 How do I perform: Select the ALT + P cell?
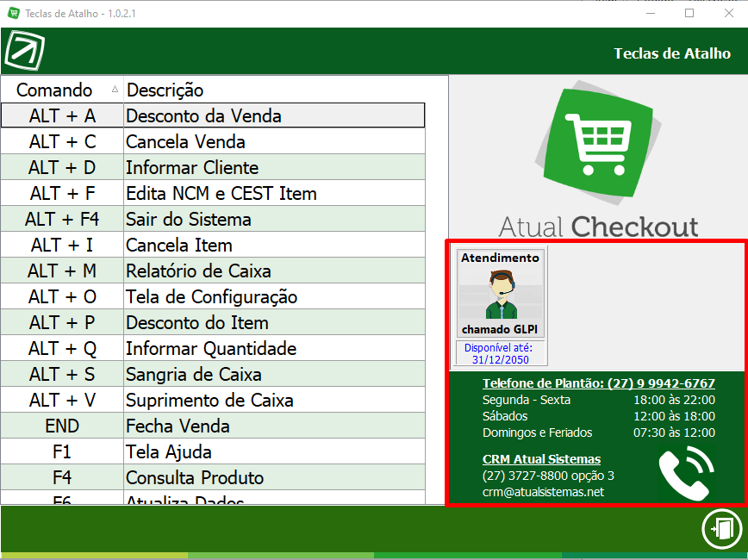tap(62, 322)
